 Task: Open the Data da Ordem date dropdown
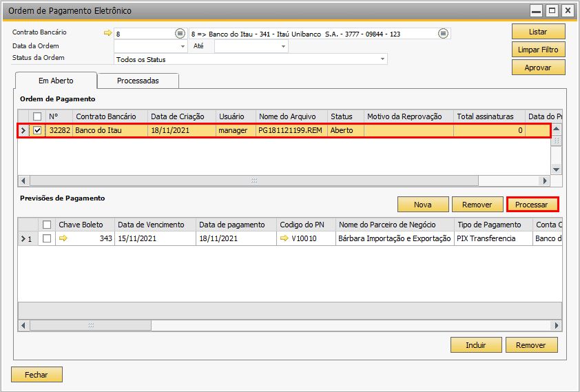coord(183,47)
